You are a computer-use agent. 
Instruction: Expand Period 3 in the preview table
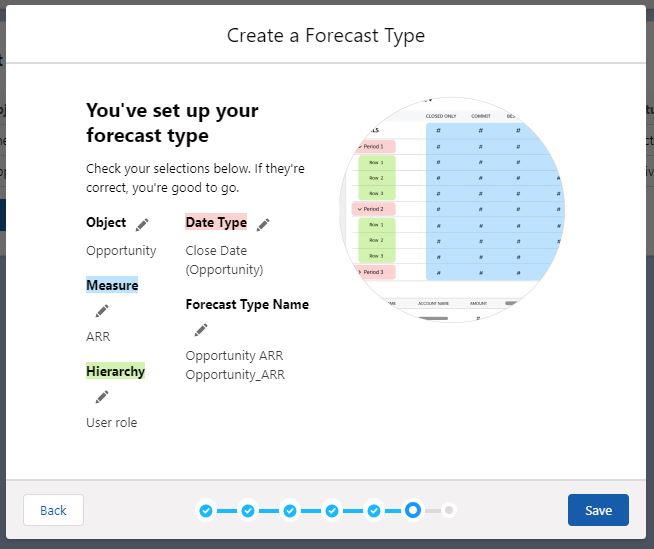(x=359, y=272)
